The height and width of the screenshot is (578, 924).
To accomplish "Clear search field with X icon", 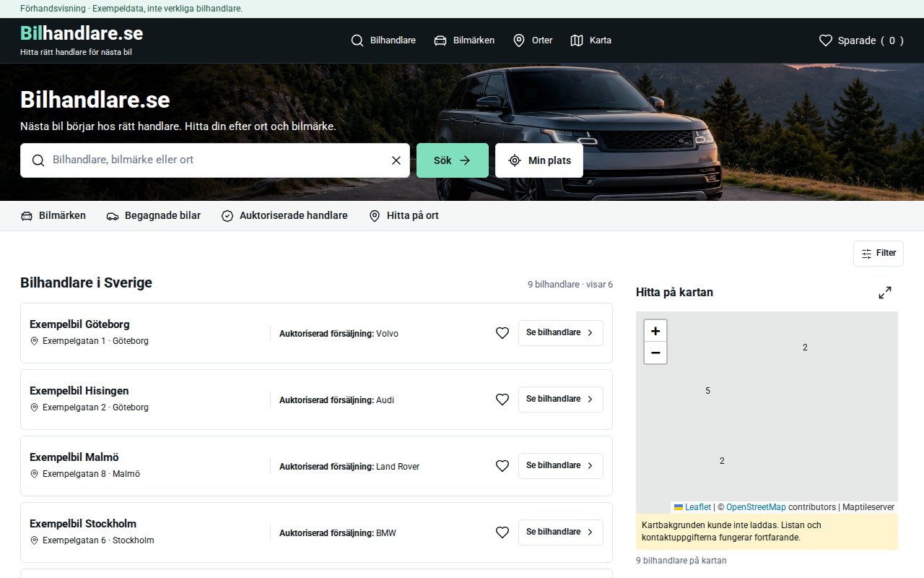I will (396, 160).
